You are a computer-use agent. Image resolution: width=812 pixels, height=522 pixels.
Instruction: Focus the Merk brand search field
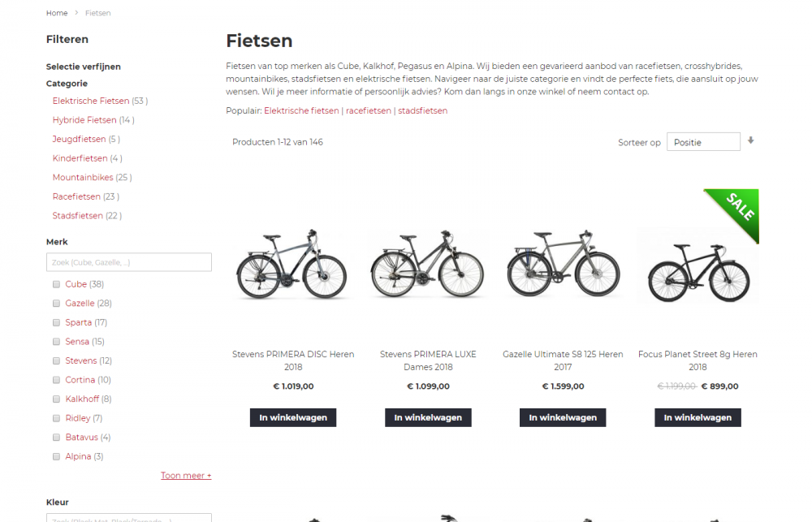[129, 262]
